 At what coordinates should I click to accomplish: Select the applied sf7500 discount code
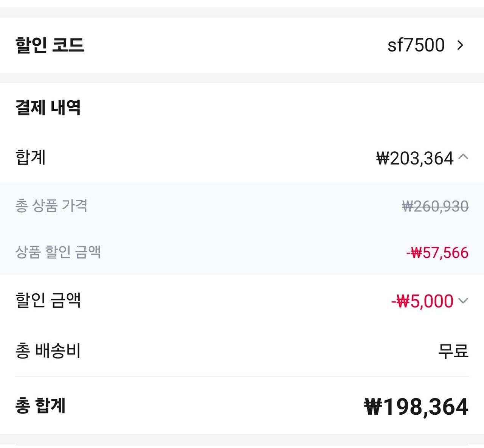[x=416, y=45]
